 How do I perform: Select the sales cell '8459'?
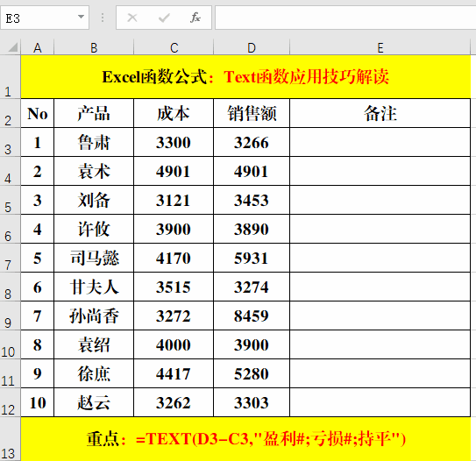pos(252,316)
